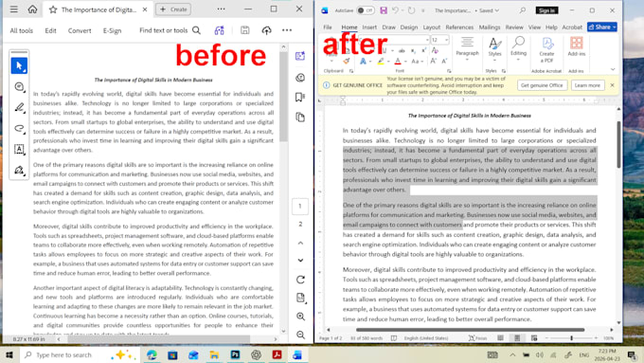
Task: Open the search magnifier in Acrobat
Action: [x=197, y=30]
